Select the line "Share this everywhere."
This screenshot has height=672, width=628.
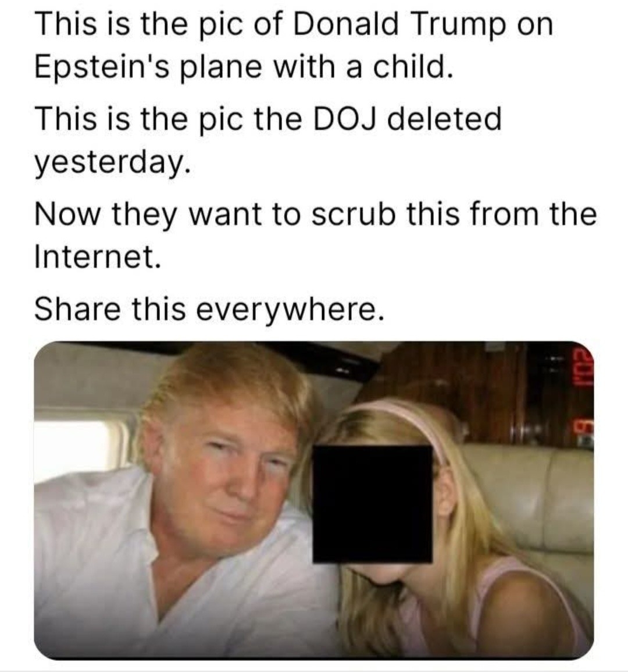pyautogui.click(x=209, y=310)
